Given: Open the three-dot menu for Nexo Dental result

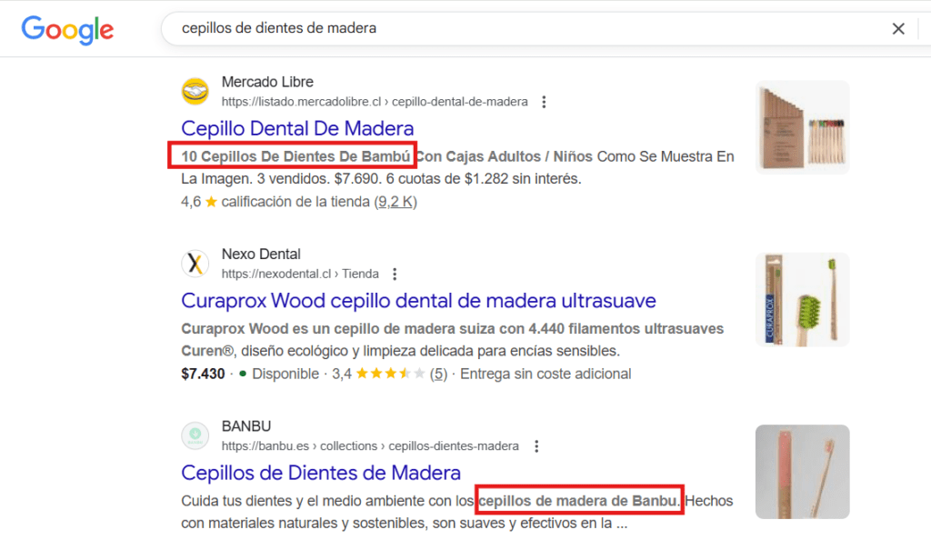Looking at the screenshot, I should [395, 274].
